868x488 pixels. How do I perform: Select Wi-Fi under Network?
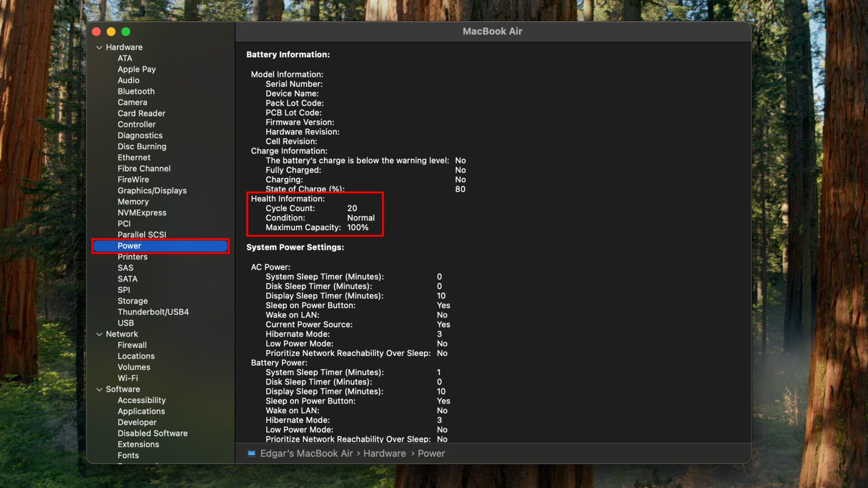(x=127, y=378)
